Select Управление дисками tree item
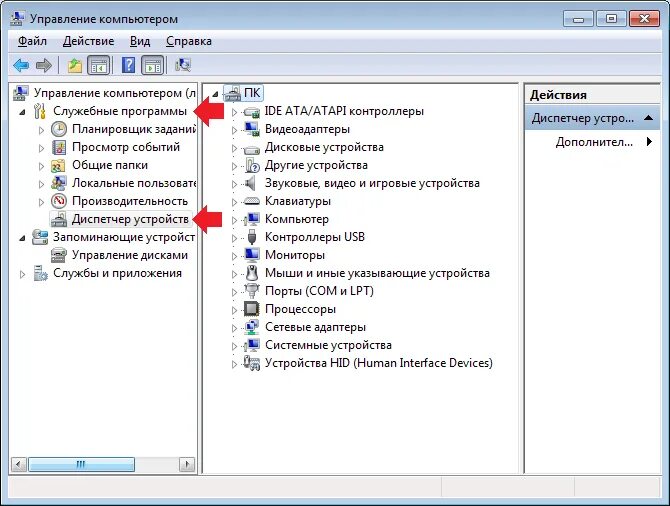670x506 pixels. click(x=129, y=255)
